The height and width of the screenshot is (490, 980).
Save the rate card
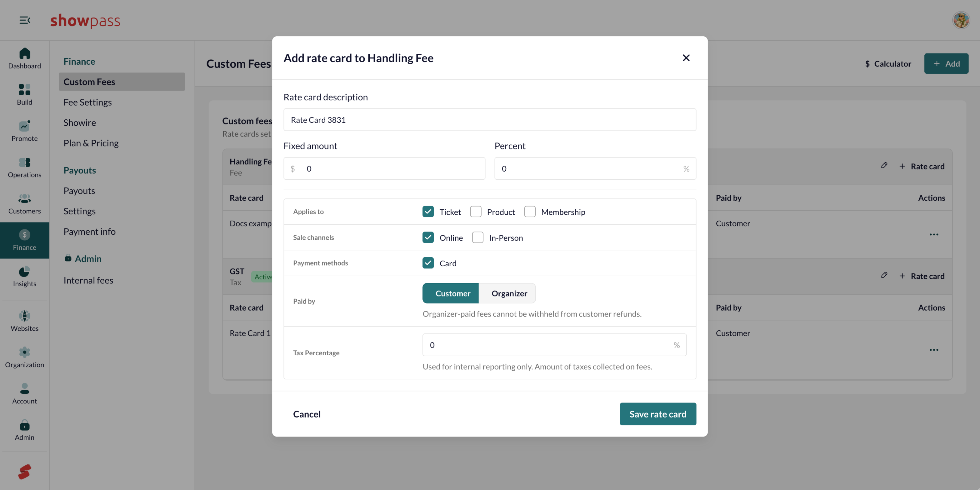click(x=658, y=414)
